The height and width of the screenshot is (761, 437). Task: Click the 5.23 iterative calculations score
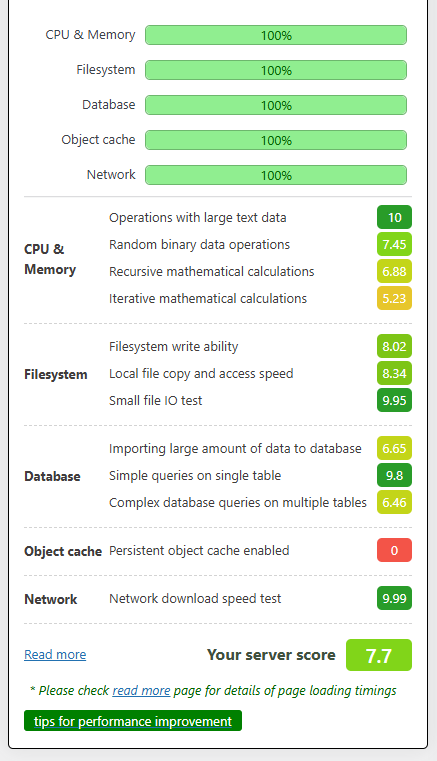coord(394,298)
